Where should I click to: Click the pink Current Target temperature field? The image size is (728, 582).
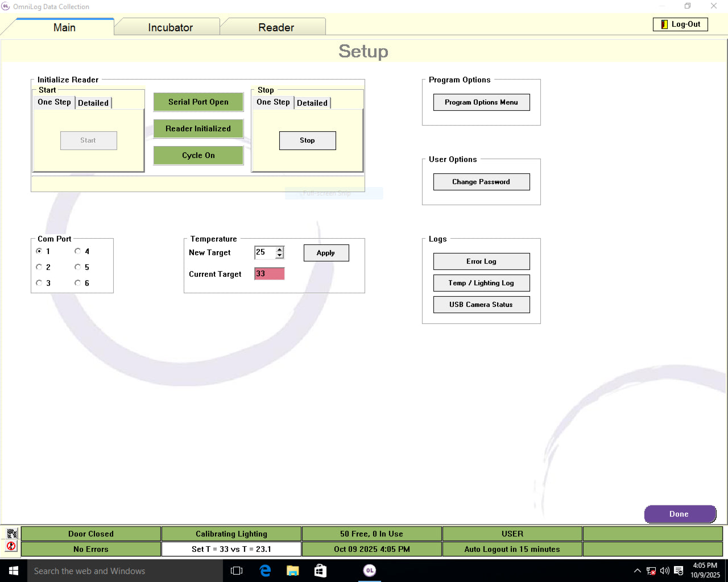click(x=269, y=274)
